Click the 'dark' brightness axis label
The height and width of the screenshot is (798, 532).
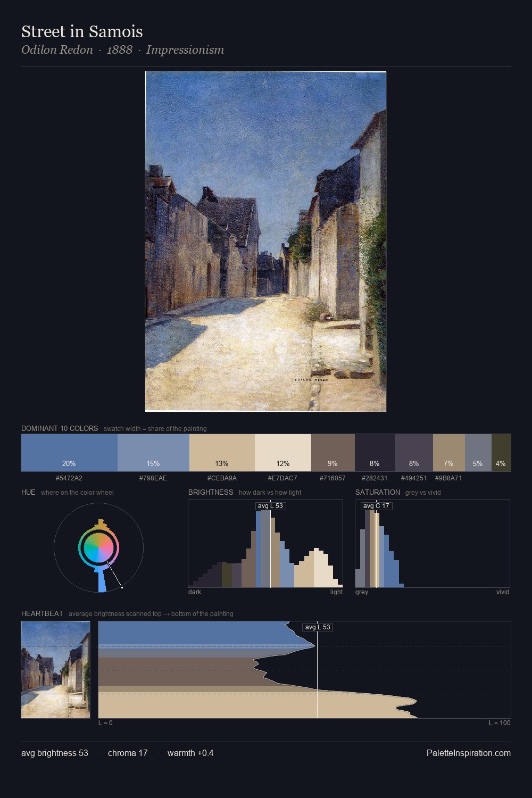coord(195,592)
